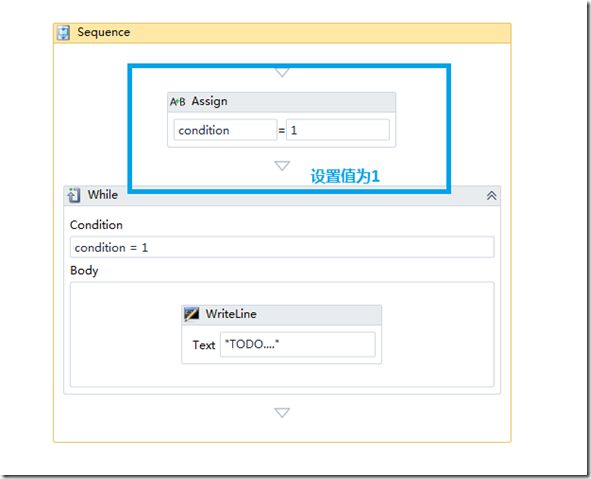Click the drop triangle above Assign activity
The height and width of the screenshot is (479, 591).
[282, 72]
